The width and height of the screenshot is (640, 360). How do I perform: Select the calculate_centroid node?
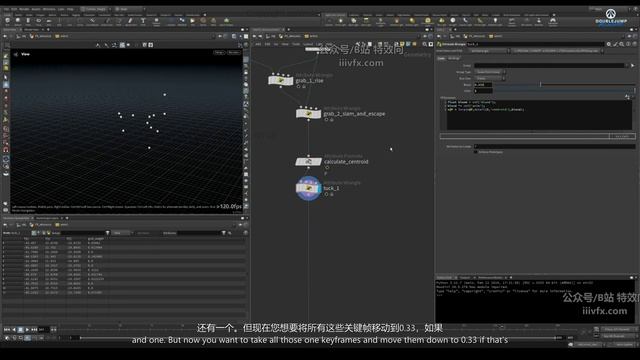pyautogui.click(x=308, y=162)
